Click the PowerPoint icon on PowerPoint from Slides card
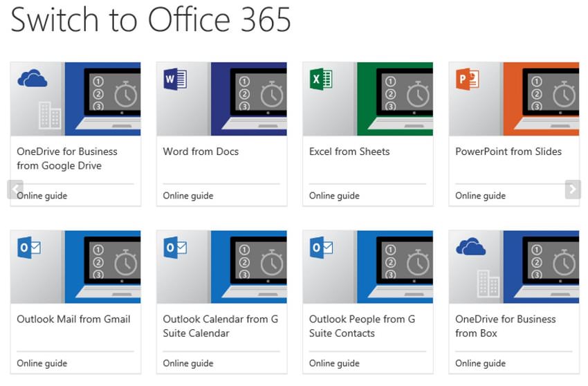 [x=468, y=79]
